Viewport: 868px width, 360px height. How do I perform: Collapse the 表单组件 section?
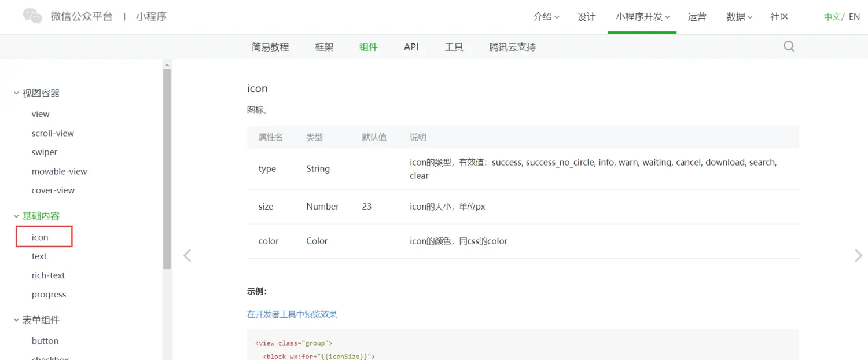coord(16,320)
